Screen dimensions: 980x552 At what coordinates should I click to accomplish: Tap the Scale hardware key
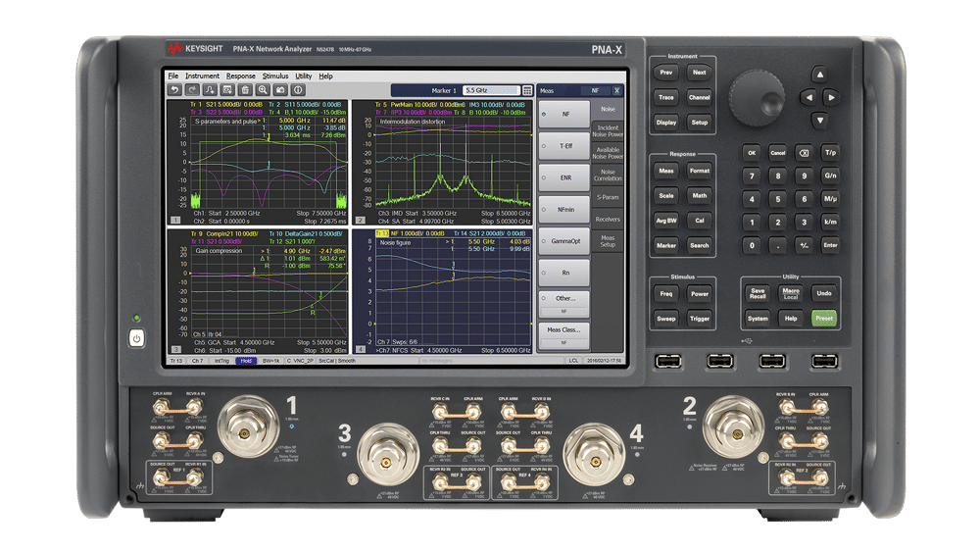[x=666, y=196]
